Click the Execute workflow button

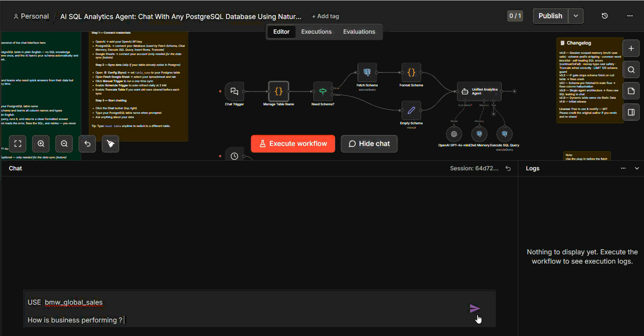coord(293,144)
